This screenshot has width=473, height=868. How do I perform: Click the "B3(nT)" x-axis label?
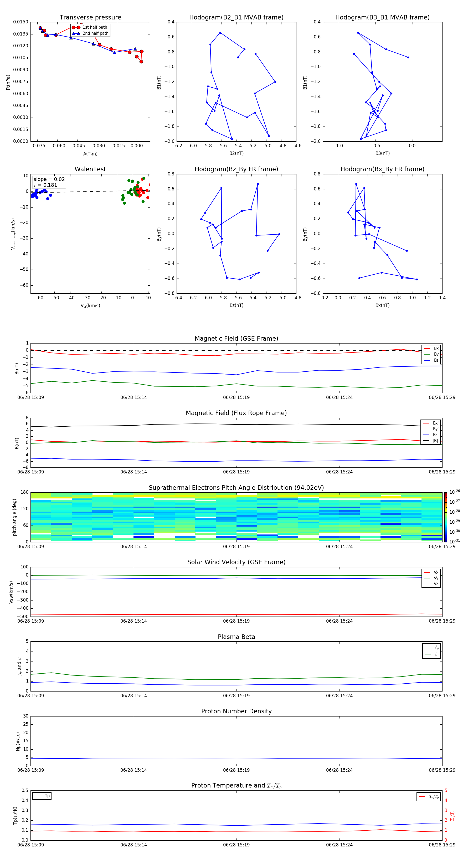pyautogui.click(x=382, y=153)
